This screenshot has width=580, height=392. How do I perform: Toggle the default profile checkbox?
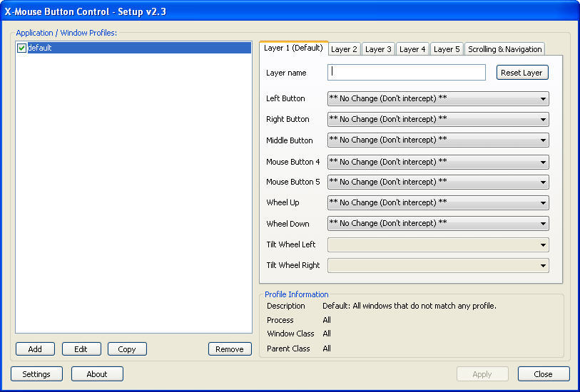21,48
